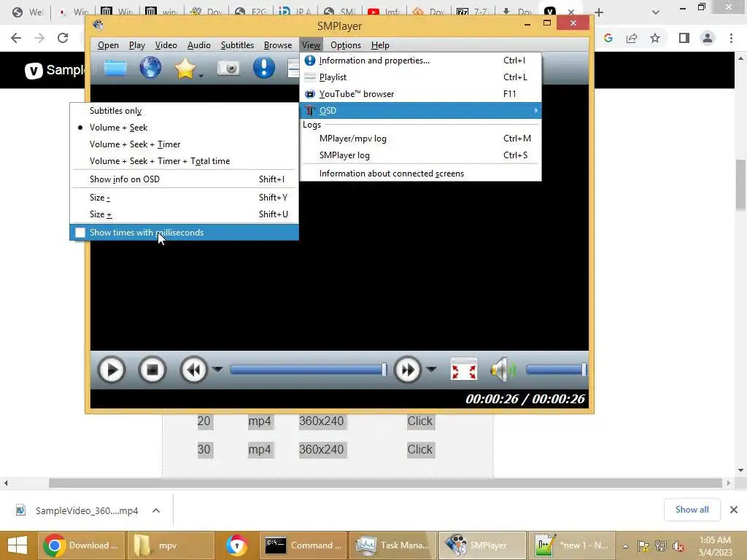Adjust the volume slider
This screenshot has width=747, height=560.
pyautogui.click(x=556, y=370)
